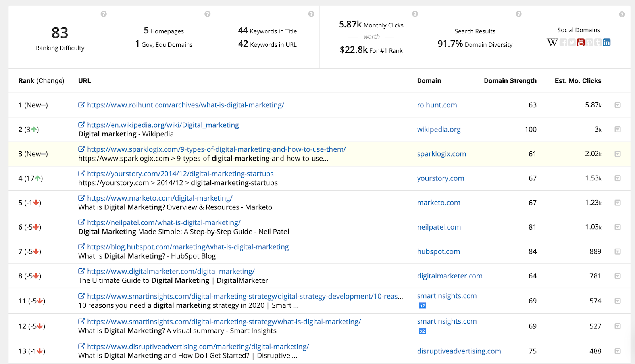Click external-link icon beside smartinsights 10-reasons URL
The width and height of the screenshot is (635, 364).
(82, 296)
